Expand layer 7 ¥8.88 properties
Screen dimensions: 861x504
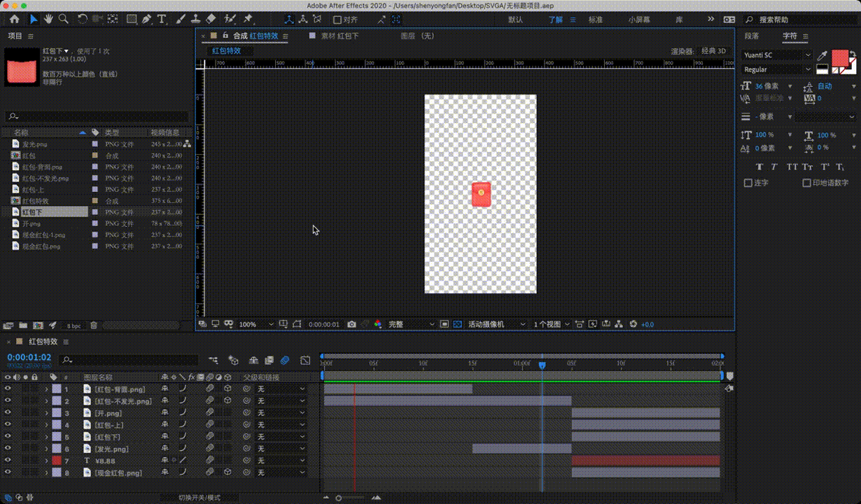[x=47, y=461]
